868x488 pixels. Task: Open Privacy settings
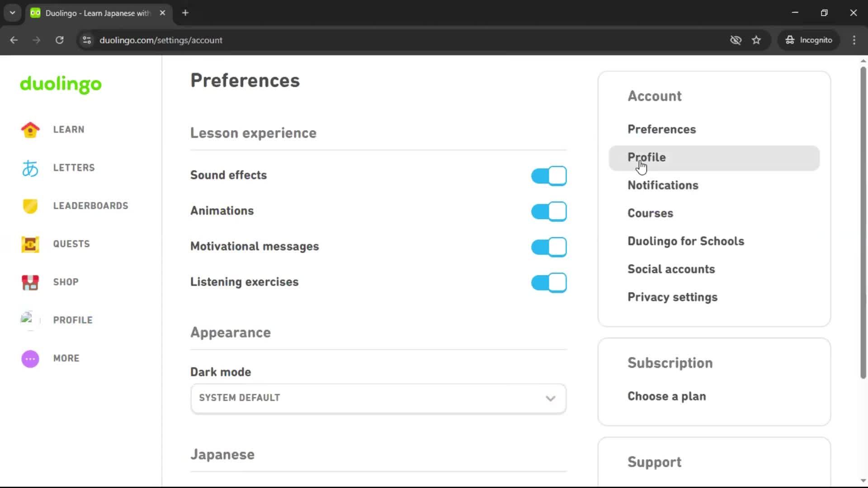(x=672, y=297)
